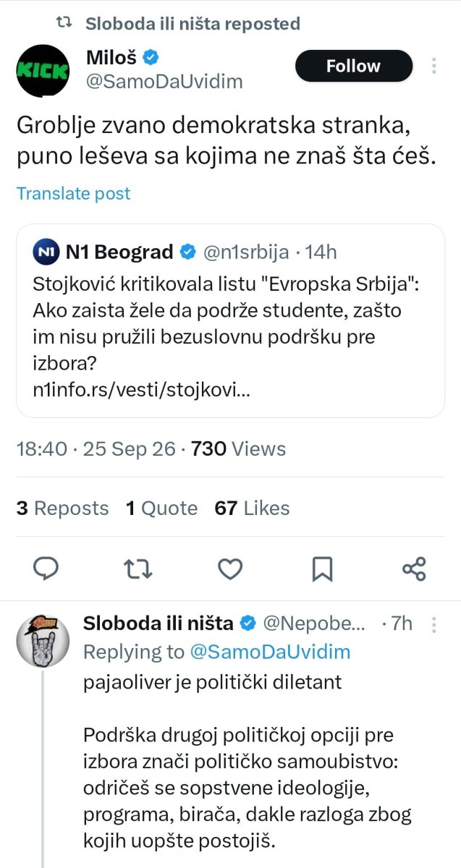This screenshot has width=461, height=868.
Task: Bookmark the post by Miloš
Action: coord(322,569)
